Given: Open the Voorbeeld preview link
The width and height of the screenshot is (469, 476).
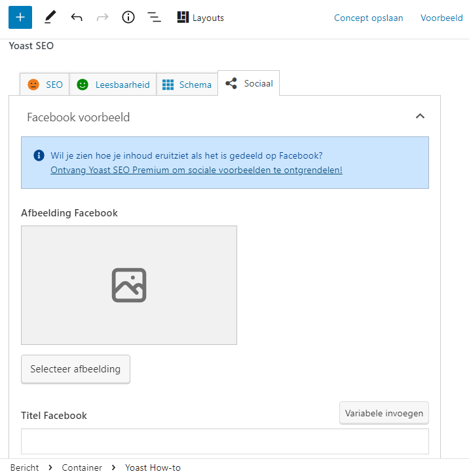Looking at the screenshot, I should click(441, 18).
